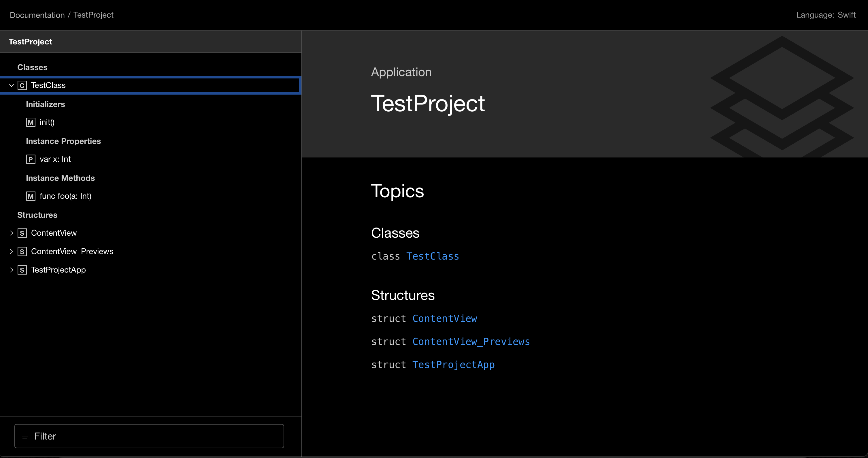Click the S struct icon for TestProjectApp
This screenshot has height=458, width=868.
click(22, 269)
